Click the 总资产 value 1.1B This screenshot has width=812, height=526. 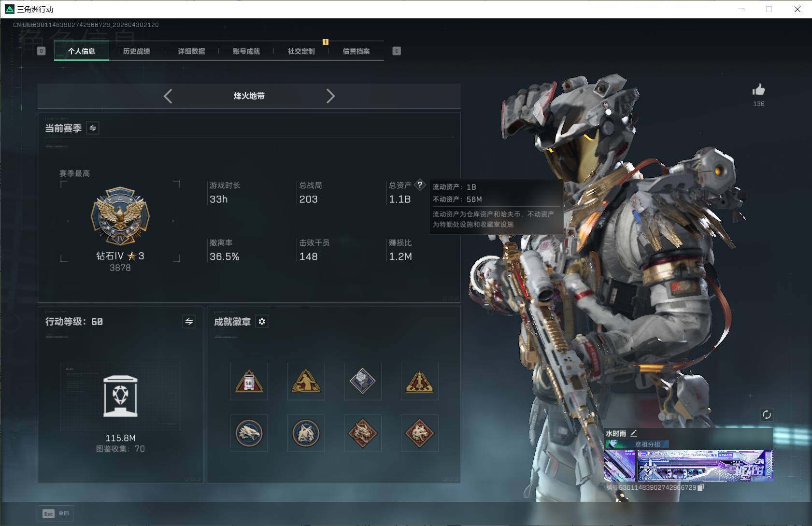tap(400, 199)
